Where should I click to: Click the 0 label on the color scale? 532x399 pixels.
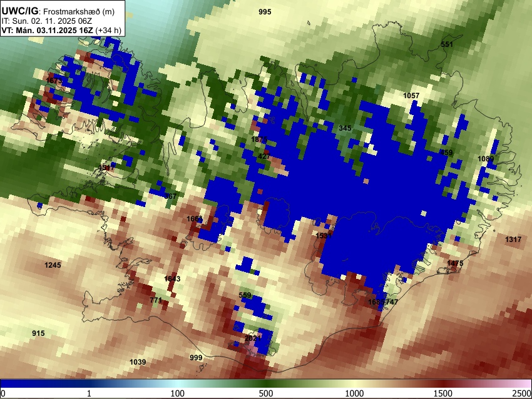click(3, 393)
